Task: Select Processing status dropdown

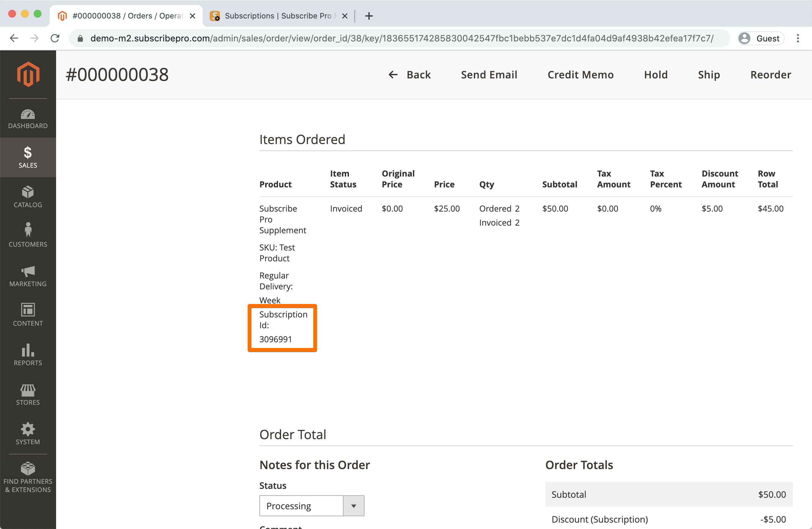Action: pos(311,505)
